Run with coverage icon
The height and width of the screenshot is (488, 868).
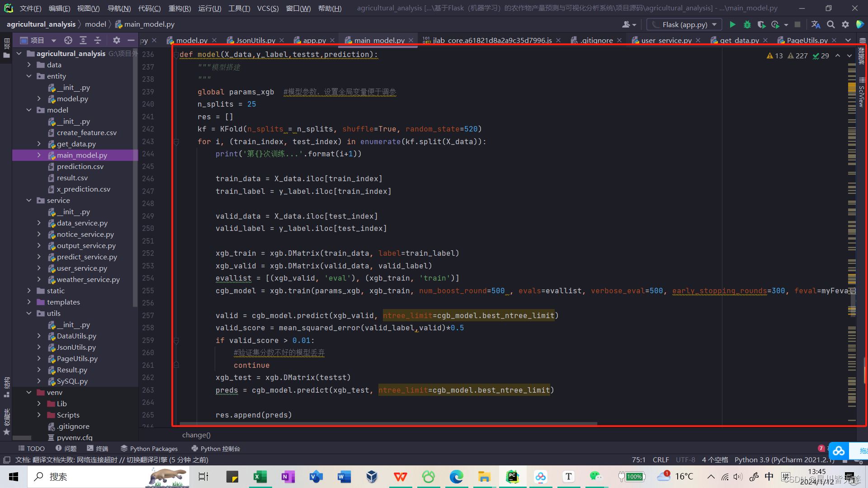[x=761, y=24]
